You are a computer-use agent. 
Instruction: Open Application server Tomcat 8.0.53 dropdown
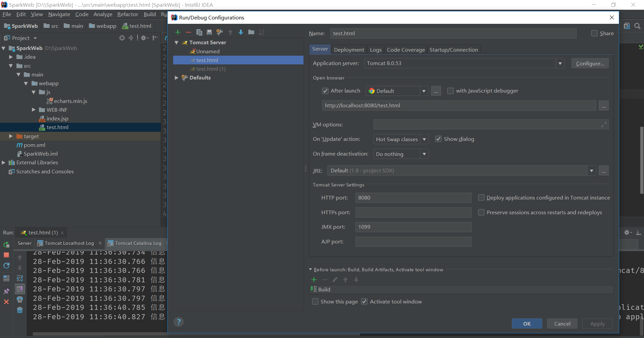click(560, 63)
